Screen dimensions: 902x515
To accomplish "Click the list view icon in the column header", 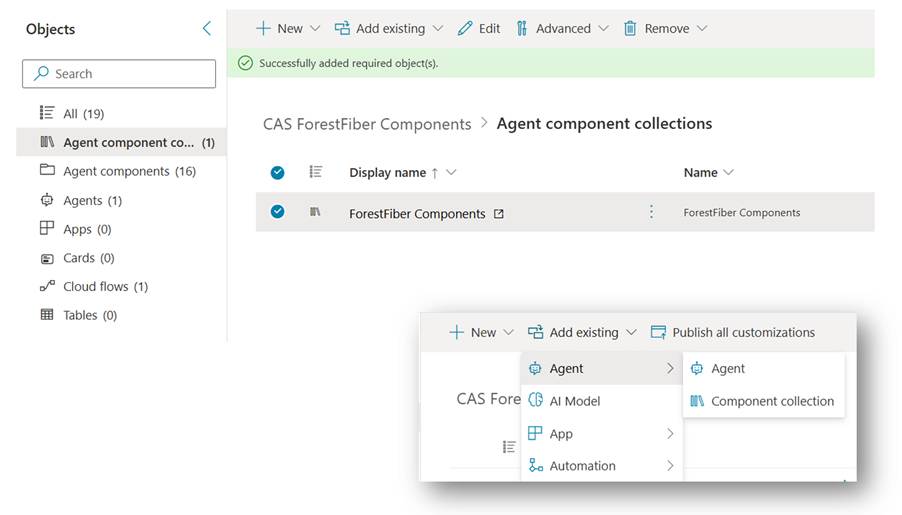I will coord(316,172).
